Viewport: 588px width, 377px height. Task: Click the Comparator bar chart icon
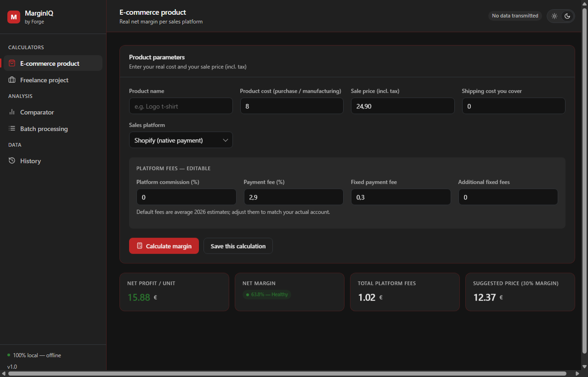12,112
